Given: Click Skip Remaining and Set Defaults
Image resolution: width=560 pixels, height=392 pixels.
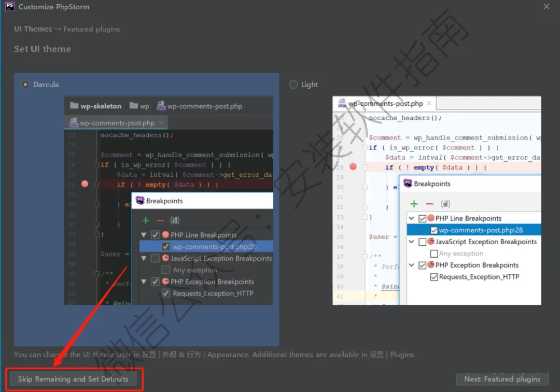Looking at the screenshot, I should (73, 379).
